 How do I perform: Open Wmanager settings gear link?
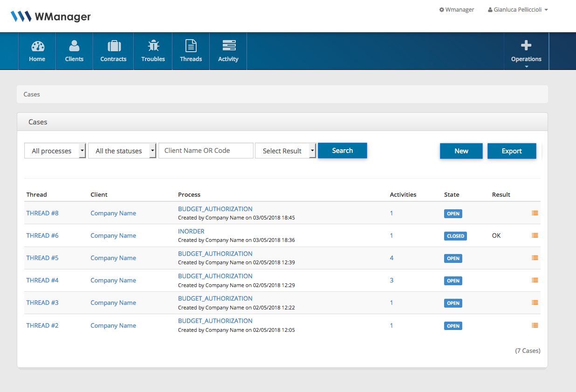tap(457, 10)
